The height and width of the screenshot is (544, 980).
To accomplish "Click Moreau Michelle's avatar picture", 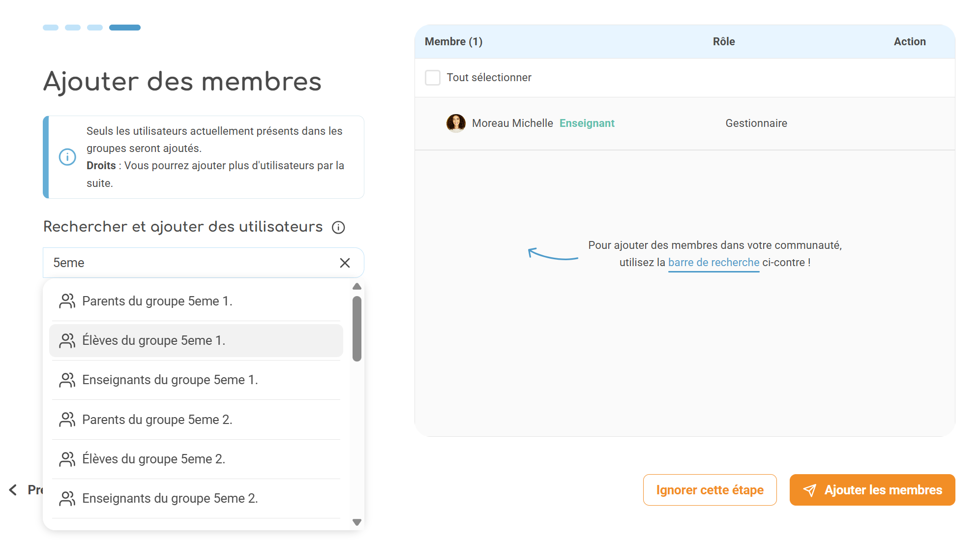I will [456, 123].
